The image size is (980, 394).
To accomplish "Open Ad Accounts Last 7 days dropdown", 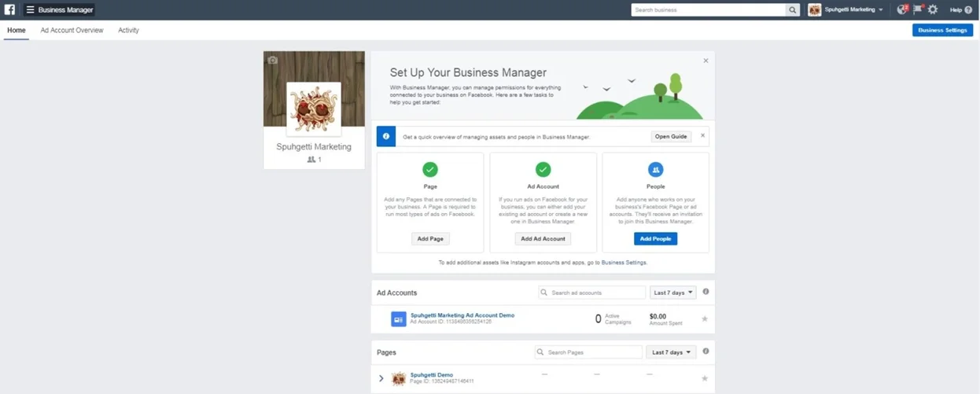I will pyautogui.click(x=673, y=293).
